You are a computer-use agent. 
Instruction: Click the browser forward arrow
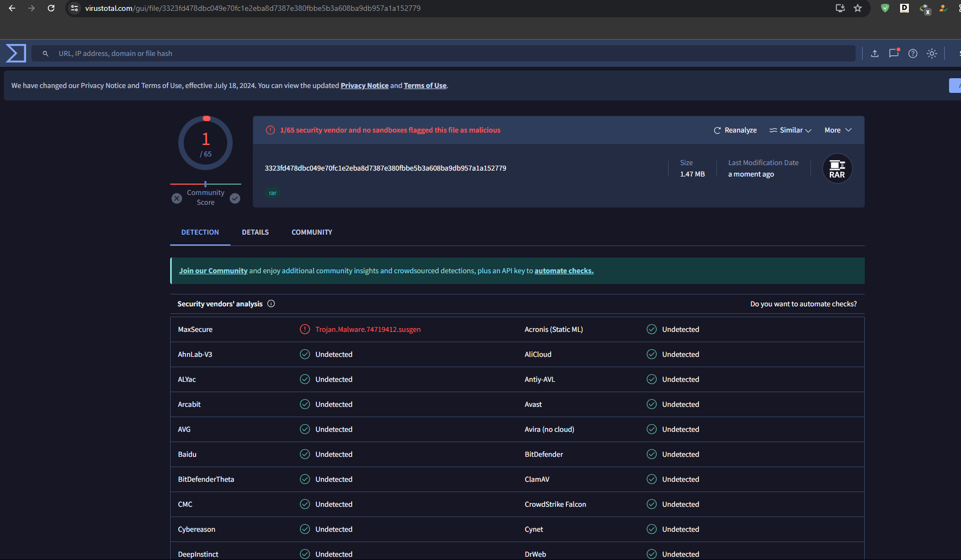point(32,8)
